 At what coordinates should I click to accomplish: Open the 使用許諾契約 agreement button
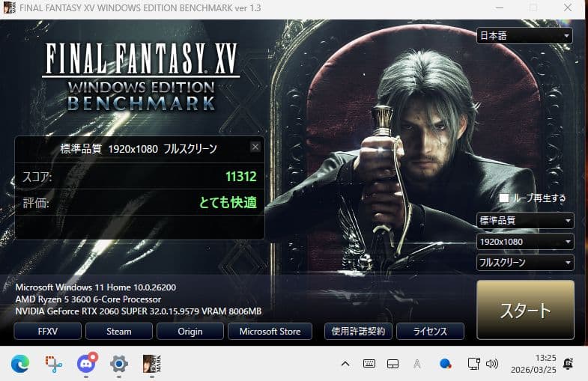click(358, 332)
